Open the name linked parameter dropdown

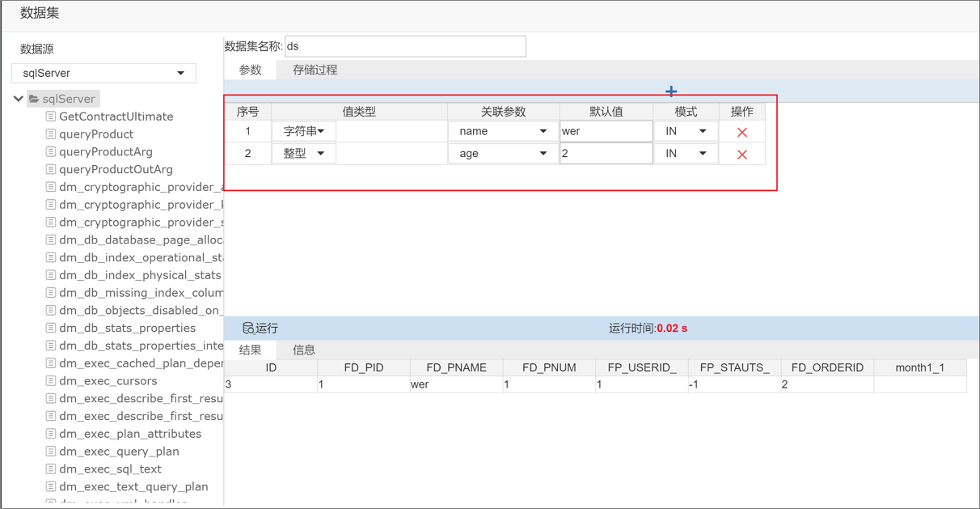[x=503, y=131]
